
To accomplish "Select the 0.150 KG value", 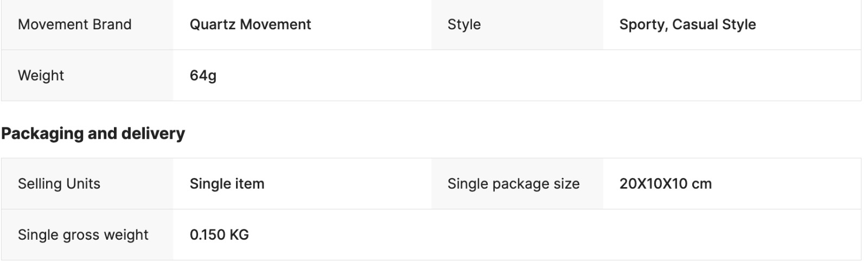I will click(x=219, y=235).
